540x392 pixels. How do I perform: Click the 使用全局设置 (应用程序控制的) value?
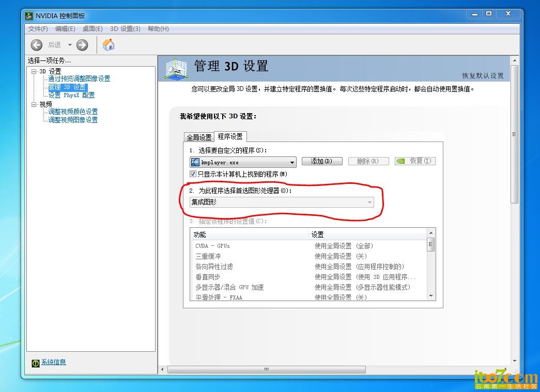[x=359, y=266]
